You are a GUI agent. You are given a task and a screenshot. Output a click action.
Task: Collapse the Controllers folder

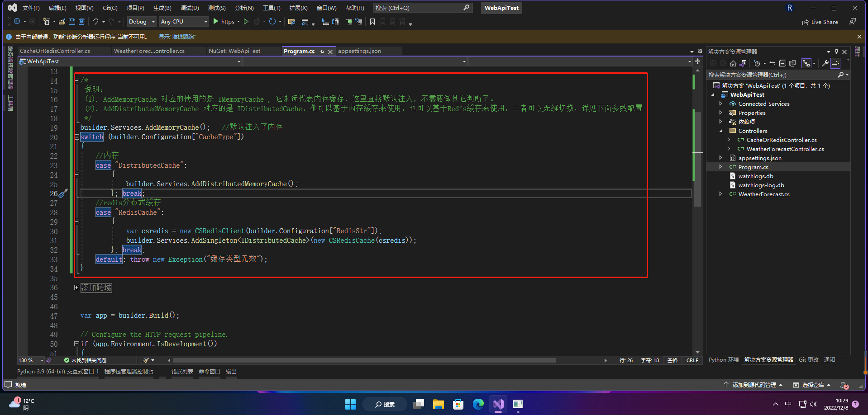pyautogui.click(x=721, y=131)
